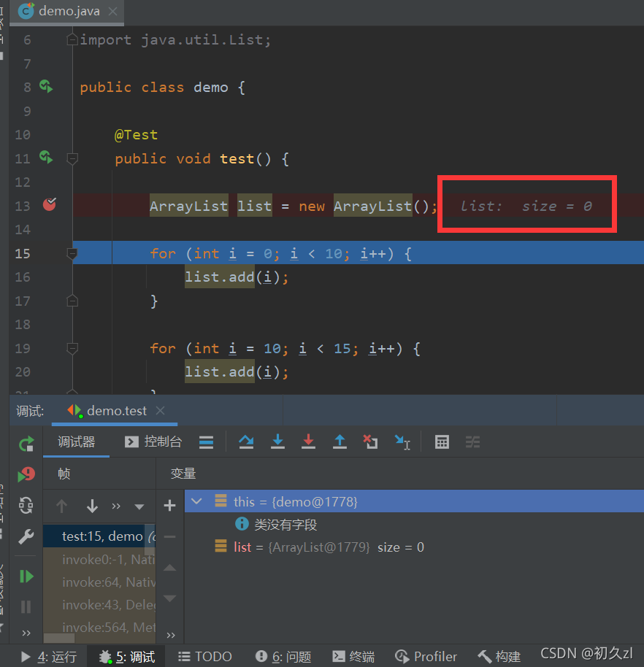Close the demo.java editor tab
This screenshot has width=644, height=667.
(112, 12)
